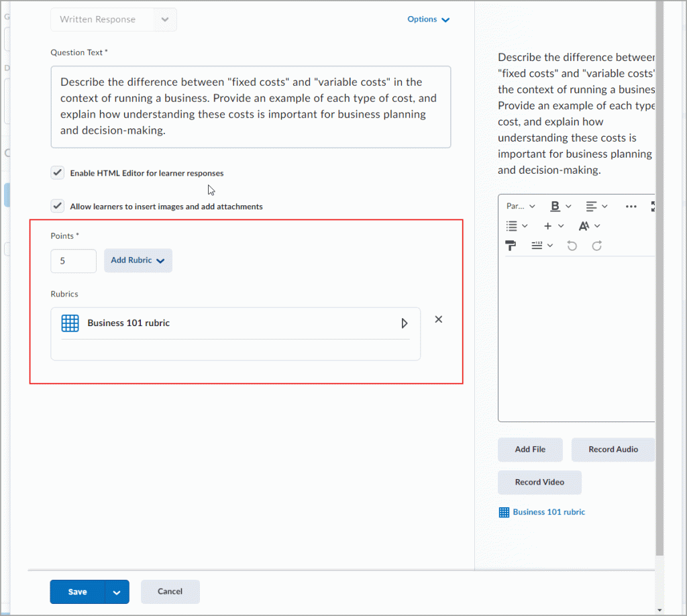This screenshot has width=687, height=616.
Task: Open the Business 101 rubric link in preview
Action: (x=548, y=512)
